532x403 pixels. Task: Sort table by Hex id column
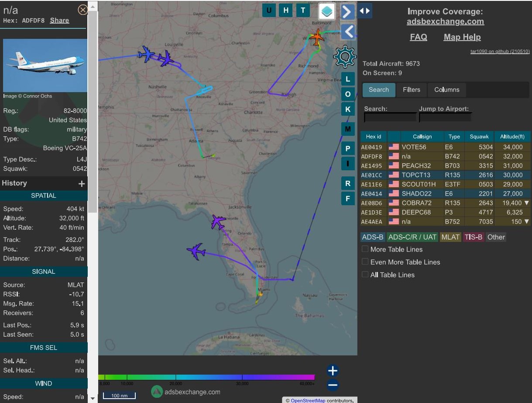point(374,137)
